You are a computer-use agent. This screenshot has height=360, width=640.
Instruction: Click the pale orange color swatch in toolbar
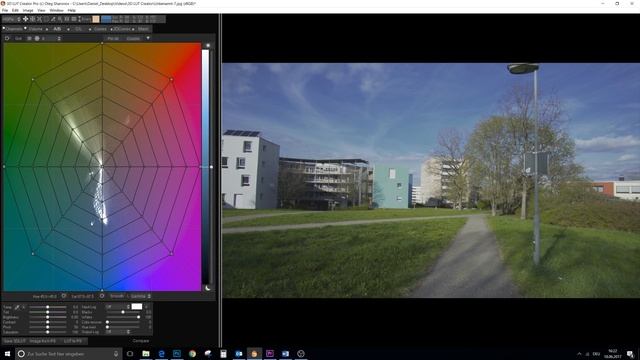click(96, 19)
